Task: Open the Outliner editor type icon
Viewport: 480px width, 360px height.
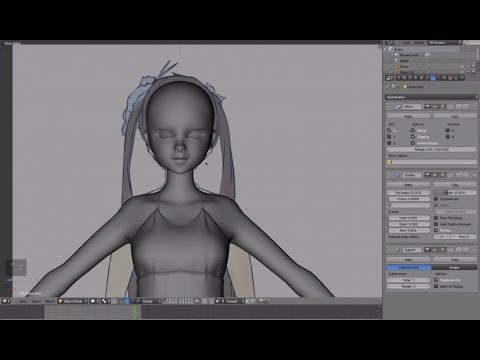Action: (x=389, y=43)
